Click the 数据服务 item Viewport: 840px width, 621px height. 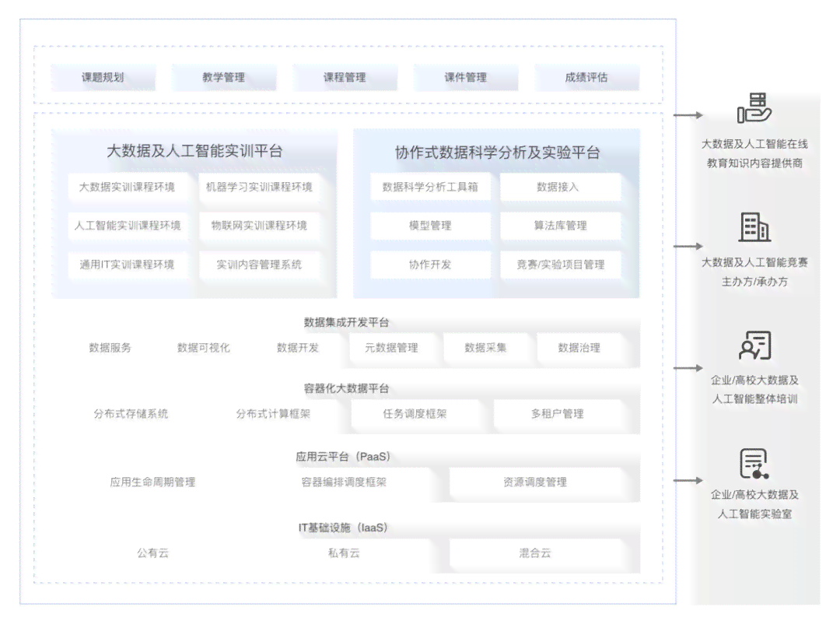tap(110, 348)
